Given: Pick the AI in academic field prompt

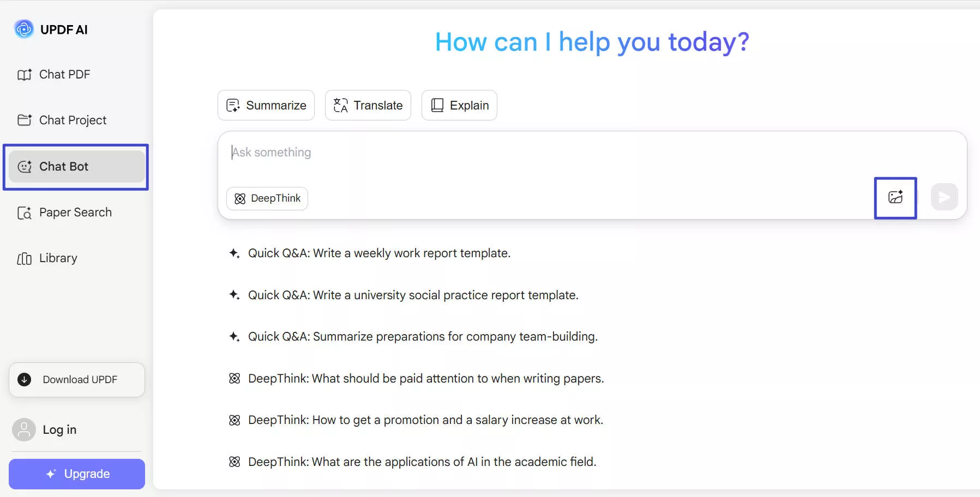Looking at the screenshot, I should point(422,462).
